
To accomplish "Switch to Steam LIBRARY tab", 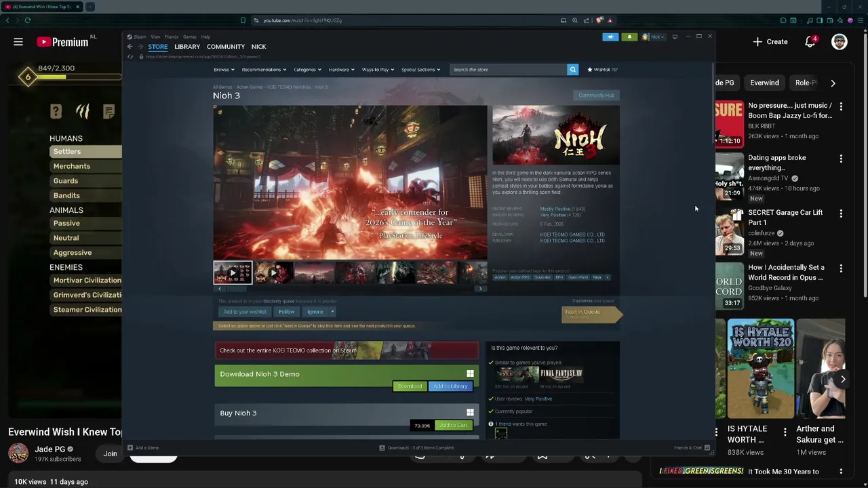I will [x=187, y=47].
